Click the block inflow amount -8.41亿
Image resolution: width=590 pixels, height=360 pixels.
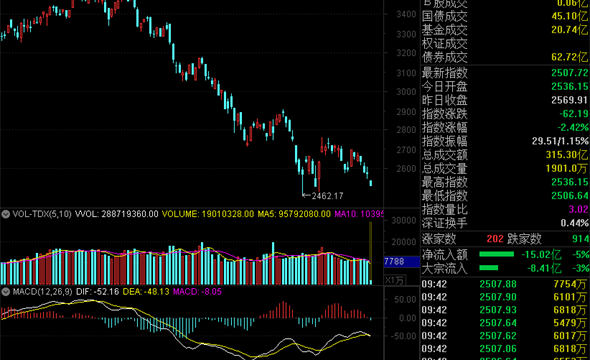tap(544, 269)
